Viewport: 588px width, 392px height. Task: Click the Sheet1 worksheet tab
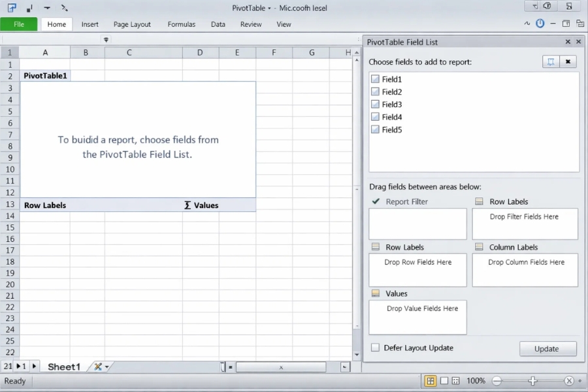click(x=63, y=367)
